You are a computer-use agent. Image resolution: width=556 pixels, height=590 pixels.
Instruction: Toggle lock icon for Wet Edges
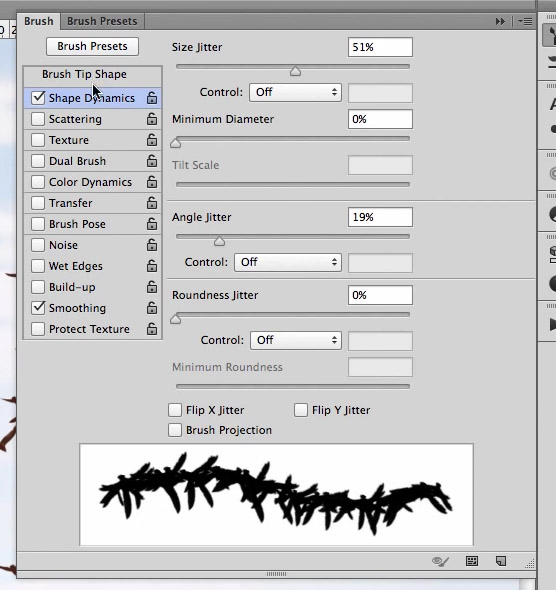tap(152, 266)
